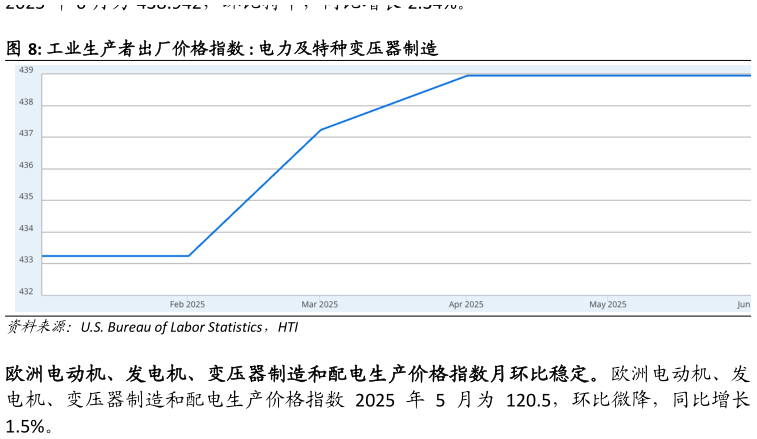The image size is (757, 439).
Task: Click the 439 y-axis label
Action: 26,71
